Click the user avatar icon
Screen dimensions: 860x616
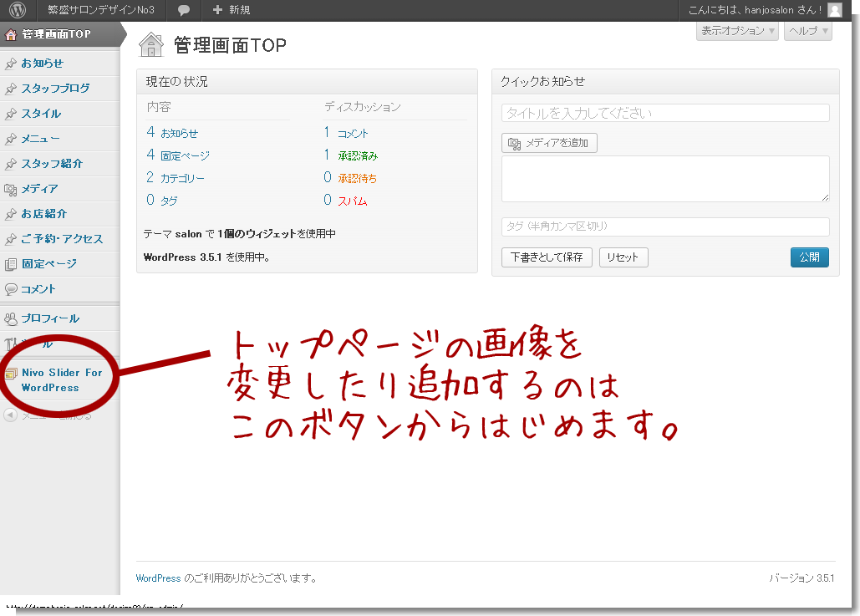pos(834,10)
